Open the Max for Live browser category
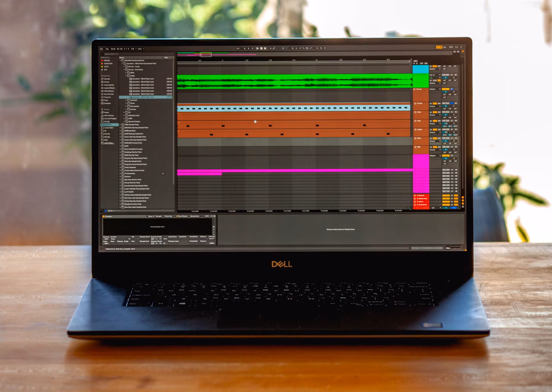 tap(109, 94)
